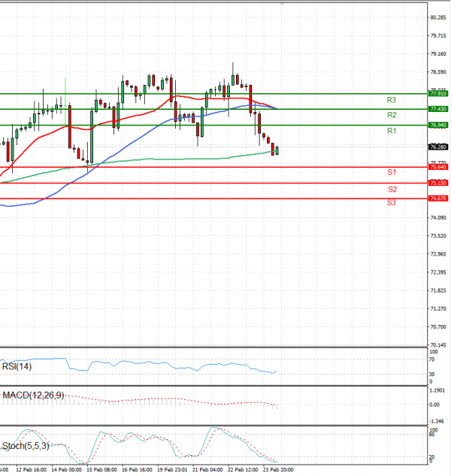Click the 12 Feb 16:00 time label
Image resolution: width=451 pixels, height=476 pixels.
[32, 470]
